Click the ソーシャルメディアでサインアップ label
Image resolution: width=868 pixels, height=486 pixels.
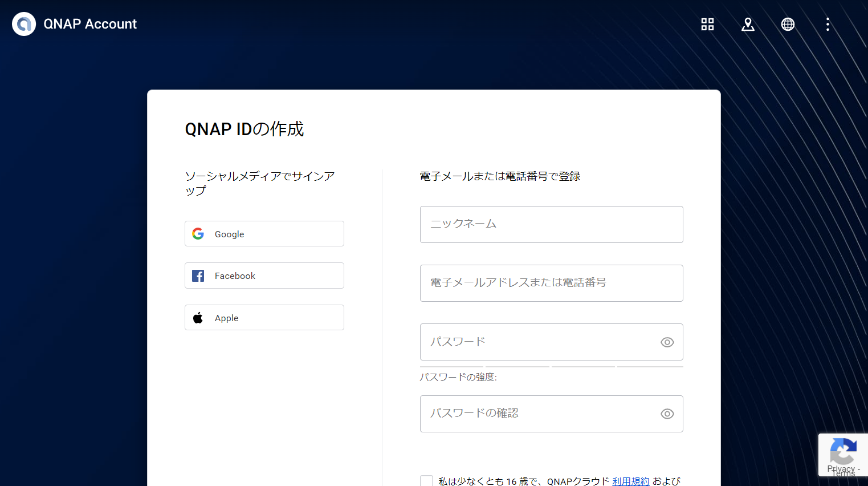[x=260, y=183]
